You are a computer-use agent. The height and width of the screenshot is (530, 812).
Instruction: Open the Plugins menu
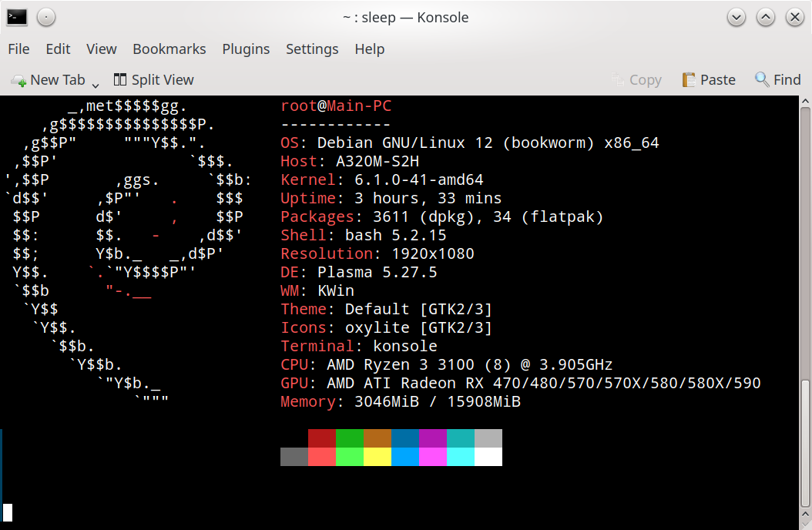coord(246,49)
